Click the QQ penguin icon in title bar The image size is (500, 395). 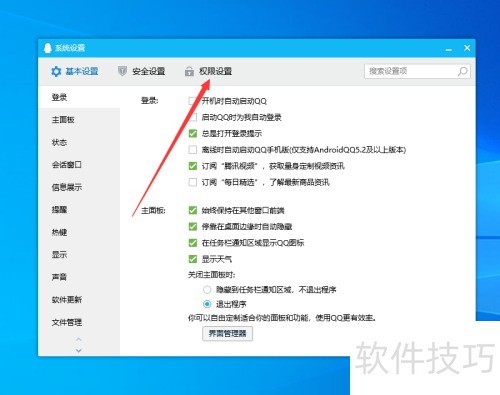pos(48,48)
